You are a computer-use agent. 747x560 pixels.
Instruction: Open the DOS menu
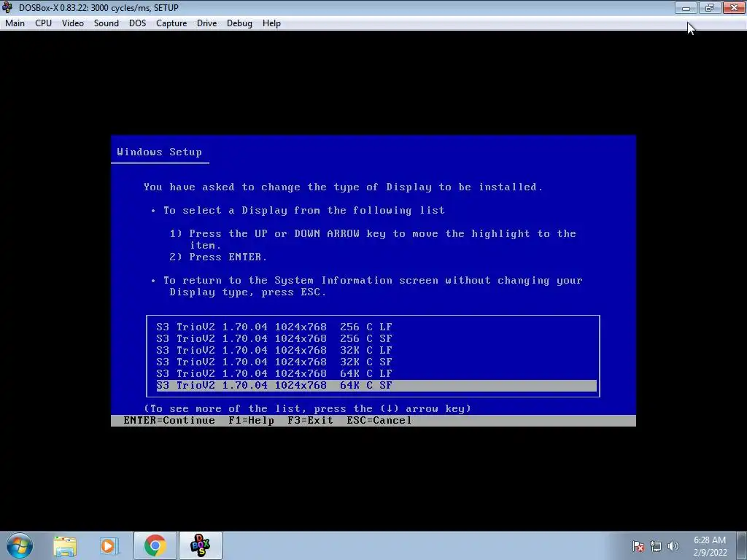pyautogui.click(x=137, y=23)
